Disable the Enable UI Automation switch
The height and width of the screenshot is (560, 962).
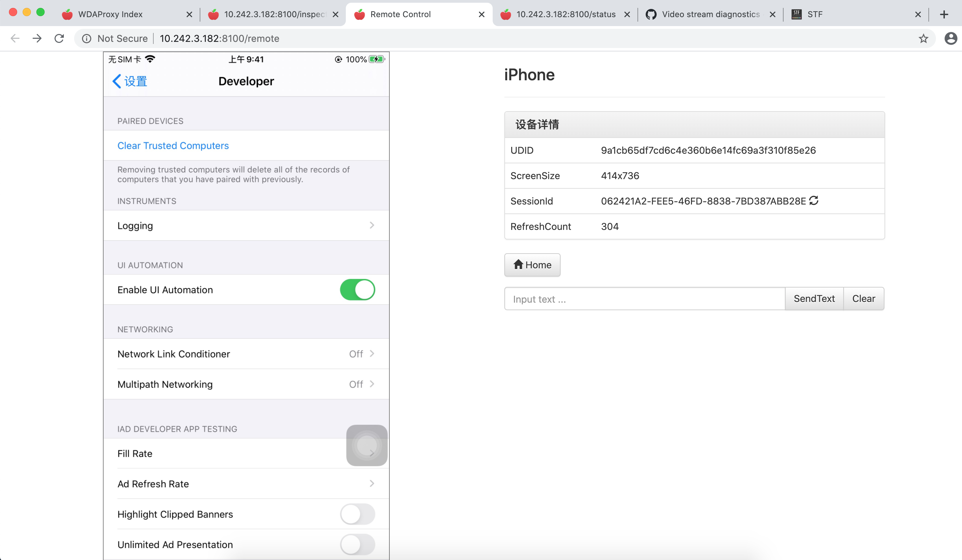pyautogui.click(x=357, y=290)
